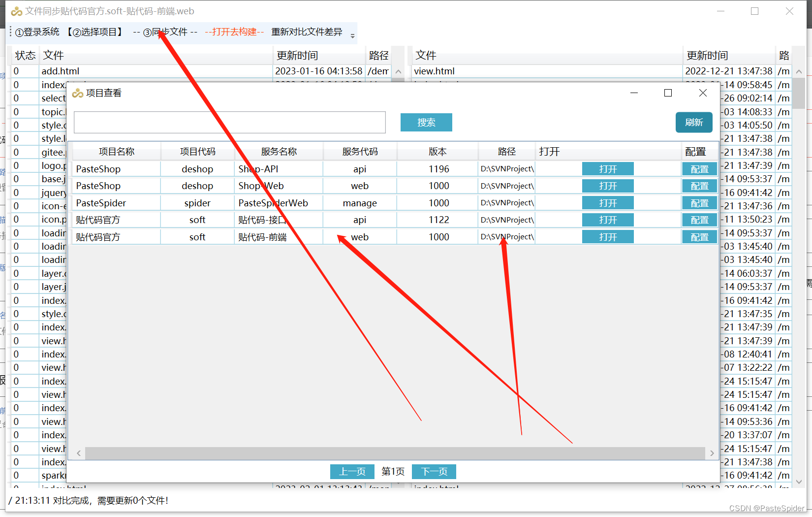This screenshot has width=812, height=517.
Task: Select the 贴代码-前端 service name cell
Action: [x=279, y=237]
